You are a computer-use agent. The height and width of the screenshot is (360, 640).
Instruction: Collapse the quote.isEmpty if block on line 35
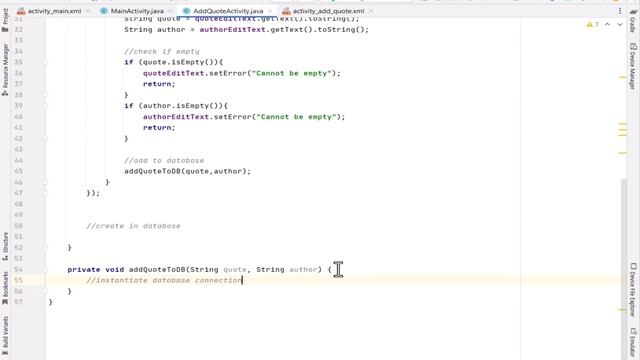coord(45,62)
